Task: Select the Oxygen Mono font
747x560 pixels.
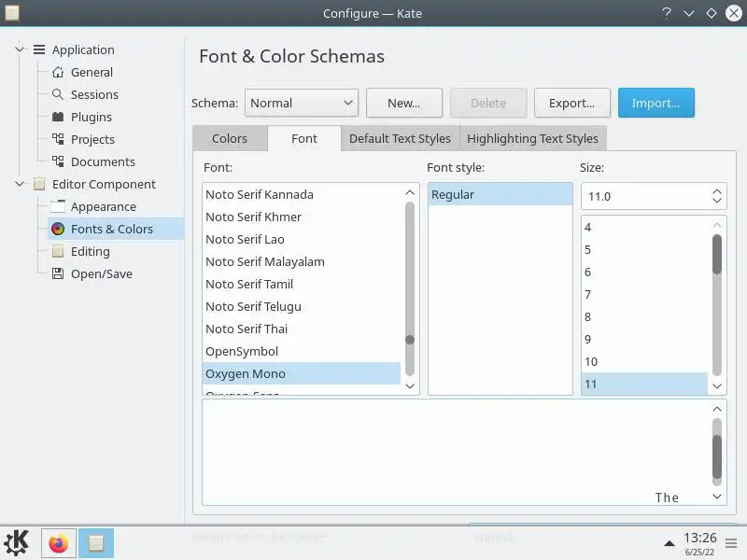Action: [x=301, y=373]
